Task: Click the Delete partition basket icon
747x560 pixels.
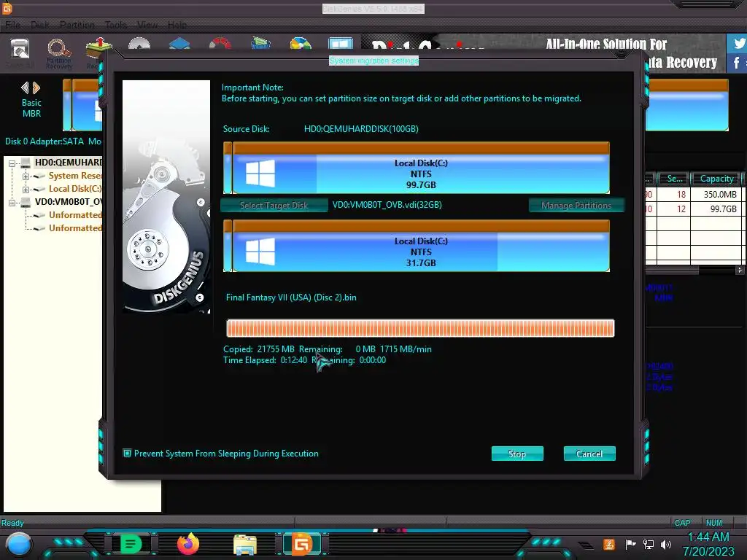Action: [260, 43]
